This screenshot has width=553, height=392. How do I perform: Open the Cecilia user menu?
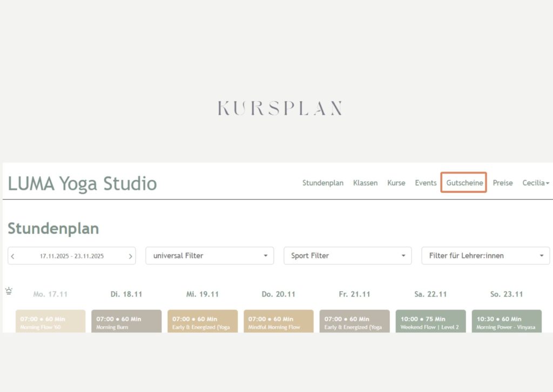535,183
